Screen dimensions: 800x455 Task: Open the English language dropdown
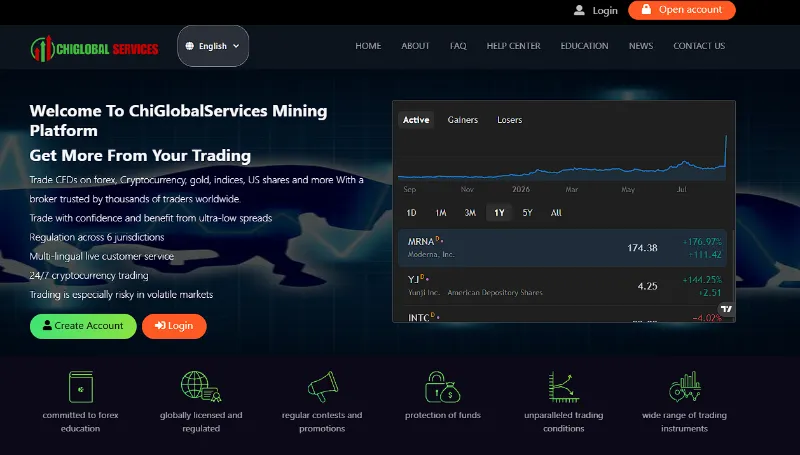(x=213, y=46)
